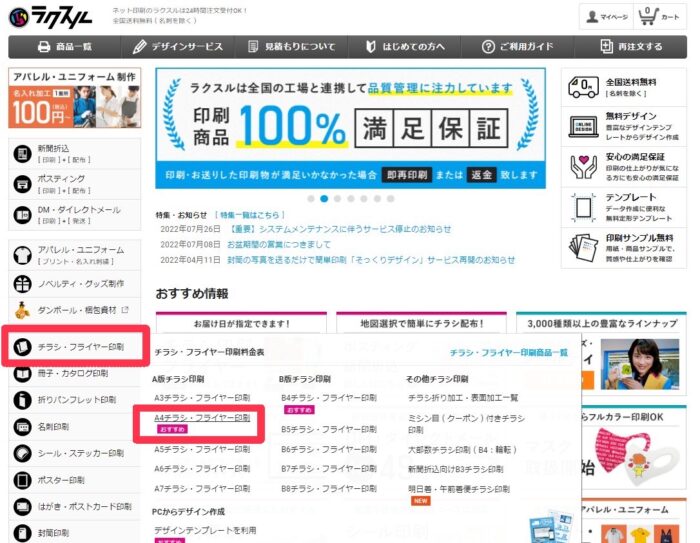Image resolution: width=700 pixels, height=543 pixels.
Task: Select last carousel dot
Action: pos(391,199)
